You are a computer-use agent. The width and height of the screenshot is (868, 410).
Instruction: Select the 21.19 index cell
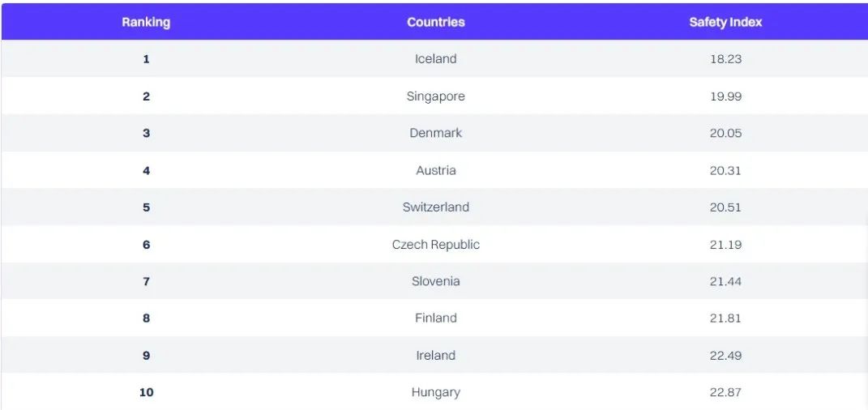pyautogui.click(x=725, y=245)
